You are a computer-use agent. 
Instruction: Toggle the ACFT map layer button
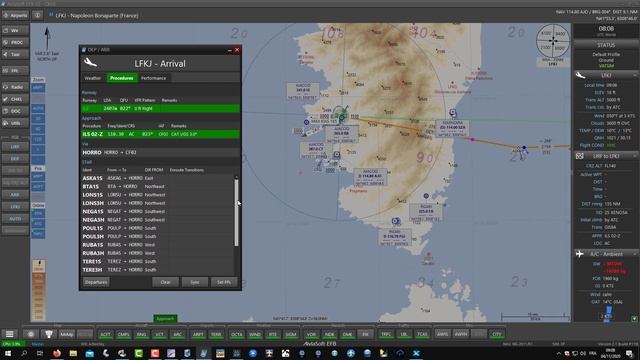(x=105, y=334)
